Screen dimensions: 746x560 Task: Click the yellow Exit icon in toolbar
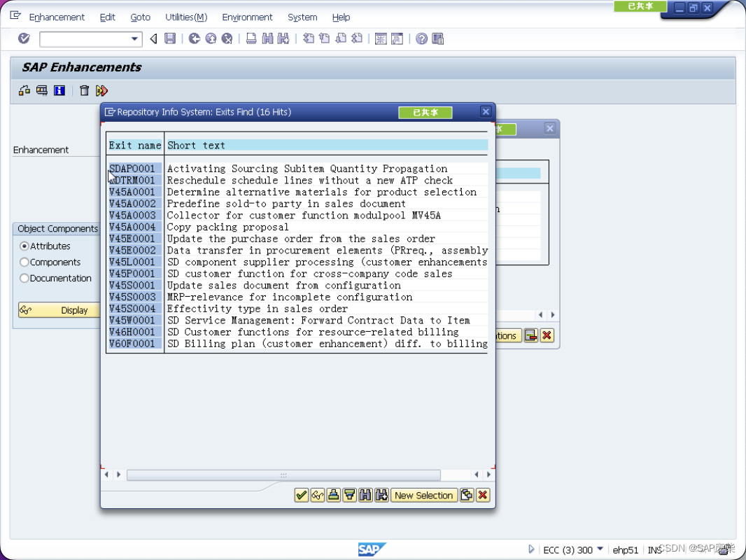click(211, 38)
